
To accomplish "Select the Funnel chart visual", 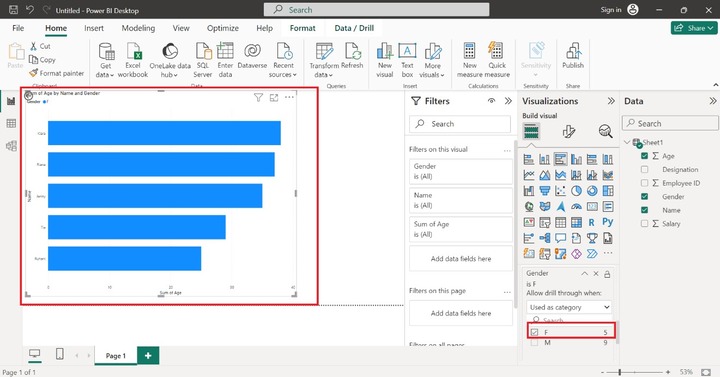I will tap(545, 191).
